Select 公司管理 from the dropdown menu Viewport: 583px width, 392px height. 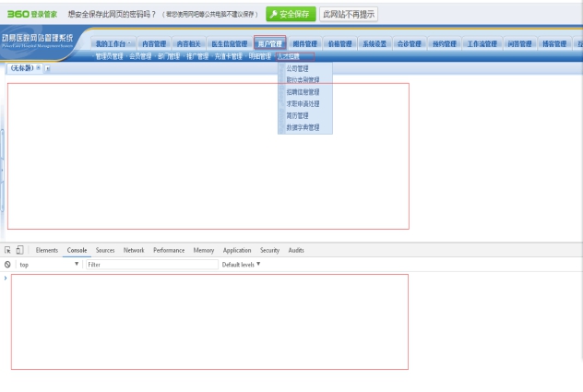(297, 68)
